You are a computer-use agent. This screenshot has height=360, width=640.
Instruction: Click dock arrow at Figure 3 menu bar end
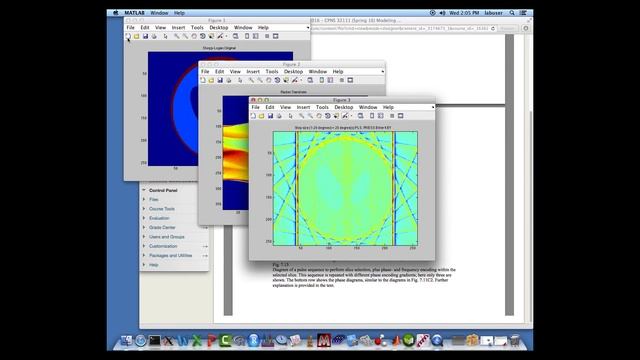(433, 107)
